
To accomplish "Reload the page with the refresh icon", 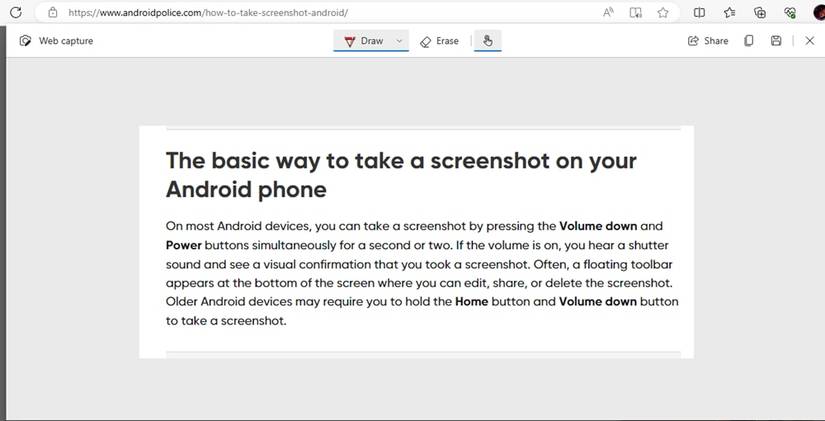I will [15, 13].
